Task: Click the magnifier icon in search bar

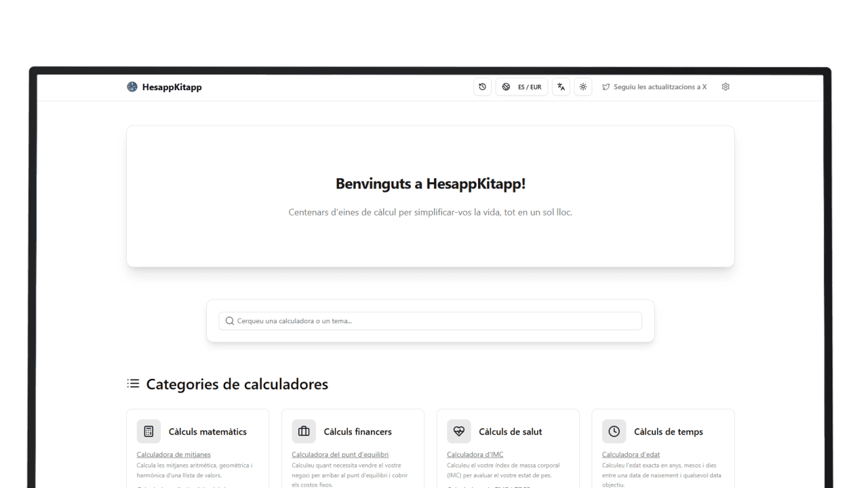Action: [230, 321]
